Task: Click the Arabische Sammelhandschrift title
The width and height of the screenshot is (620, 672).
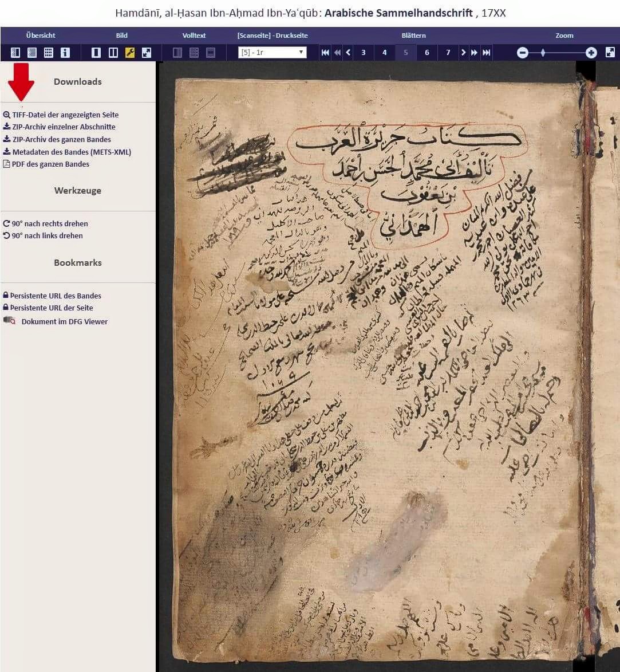Action: coord(398,13)
